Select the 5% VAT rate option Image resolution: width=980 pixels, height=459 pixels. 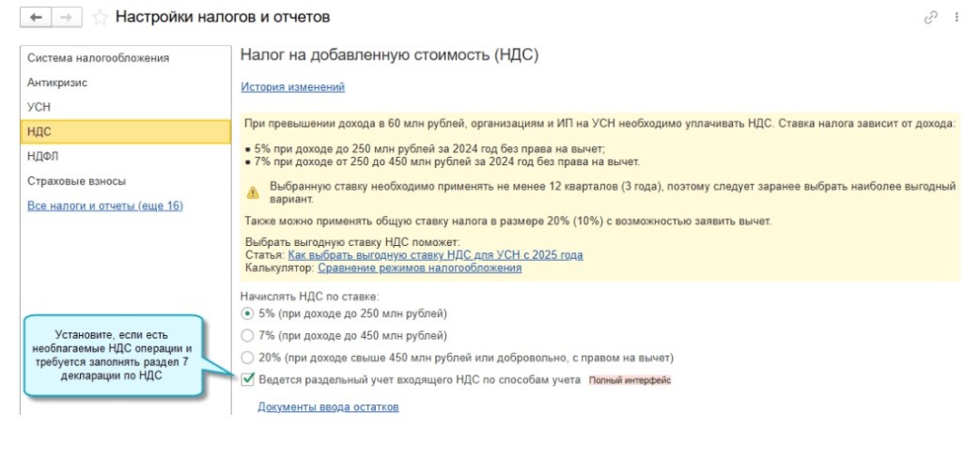click(x=248, y=314)
